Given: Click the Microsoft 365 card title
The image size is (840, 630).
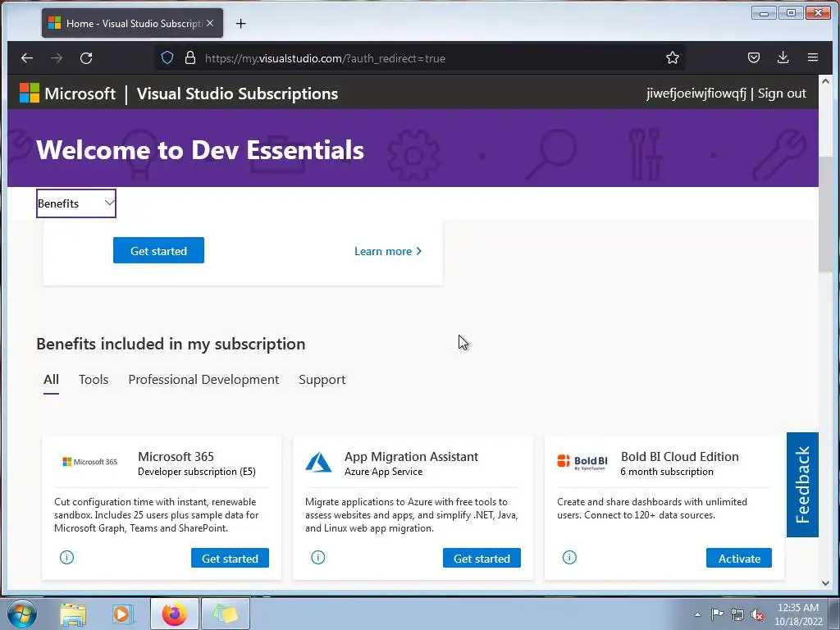Looking at the screenshot, I should pyautogui.click(x=176, y=456).
